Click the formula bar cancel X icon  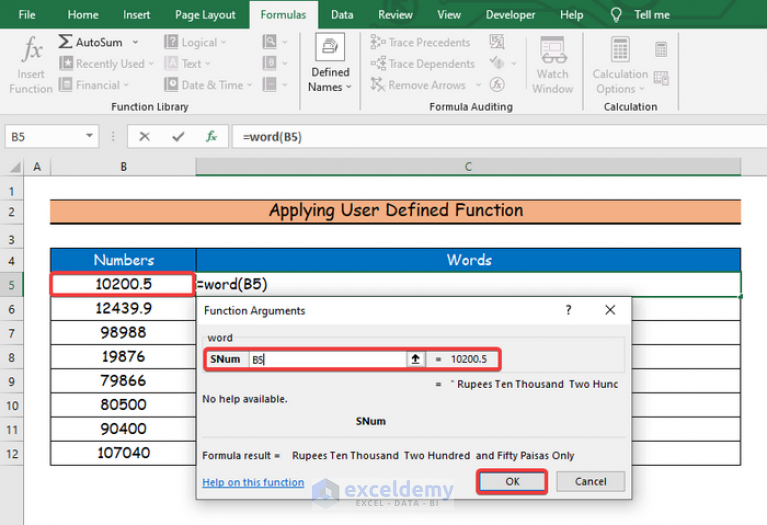pyautogui.click(x=145, y=137)
